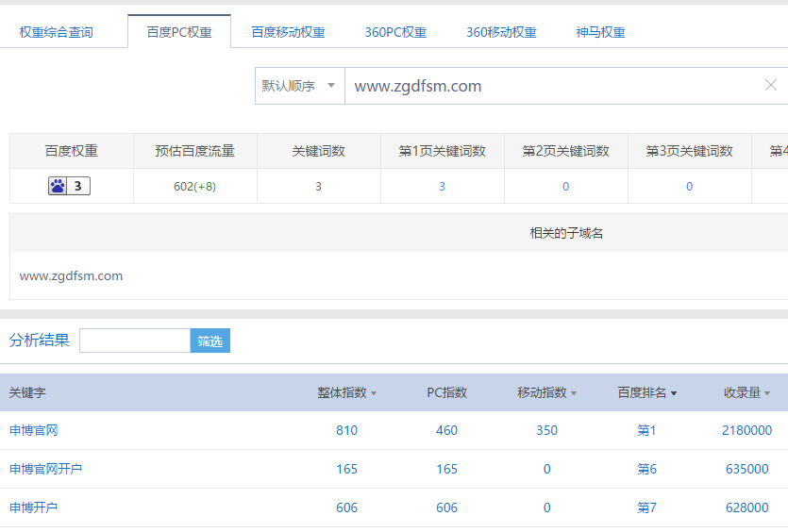
Task: Open keyword link 申博官网
Action: click(x=34, y=430)
